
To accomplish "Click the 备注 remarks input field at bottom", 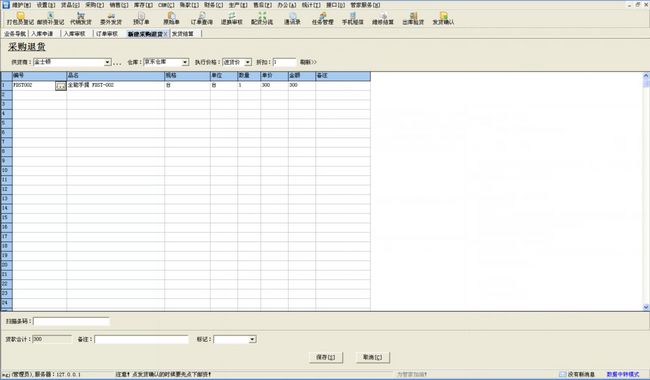I will click(x=141, y=339).
